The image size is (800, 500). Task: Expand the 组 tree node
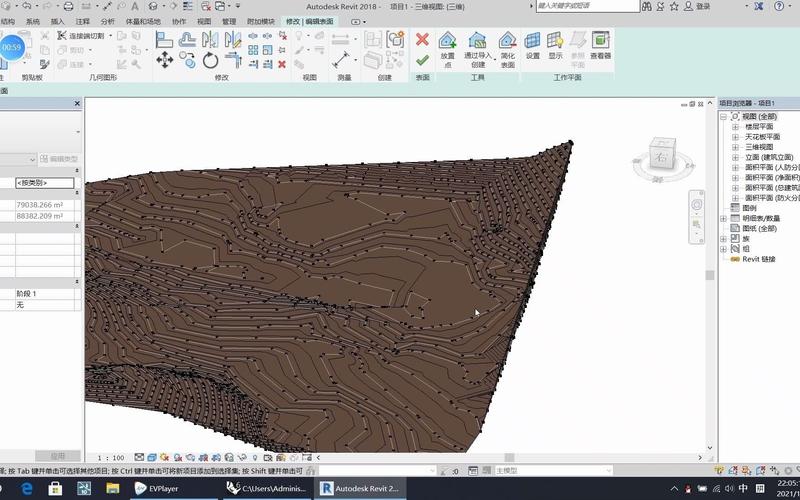pos(723,249)
